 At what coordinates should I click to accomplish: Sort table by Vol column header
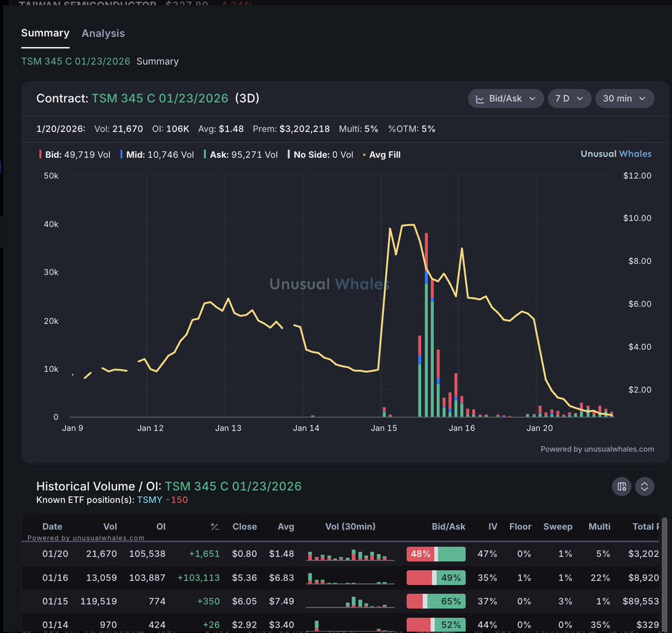[x=110, y=527]
